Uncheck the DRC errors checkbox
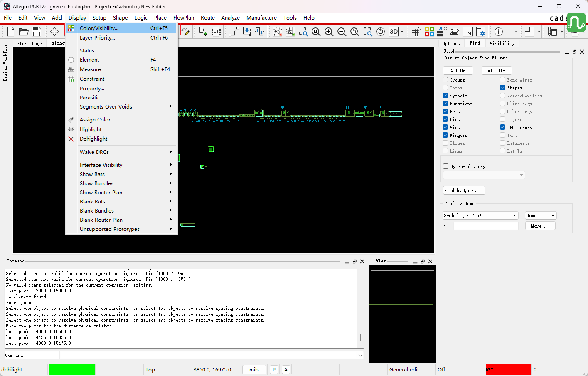This screenshot has height=376, width=588. coord(503,127)
